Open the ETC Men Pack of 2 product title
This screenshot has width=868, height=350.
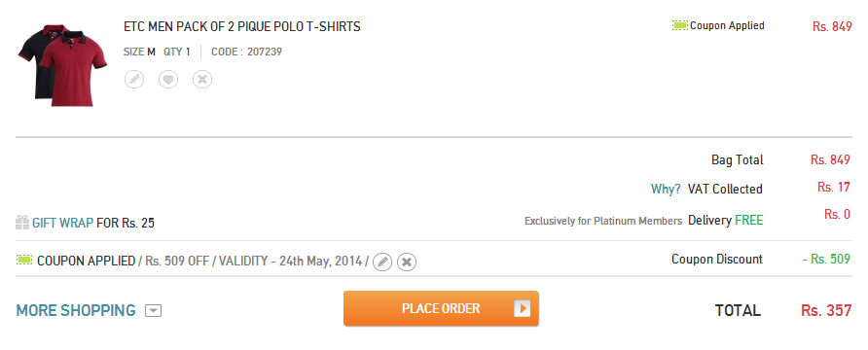(242, 26)
